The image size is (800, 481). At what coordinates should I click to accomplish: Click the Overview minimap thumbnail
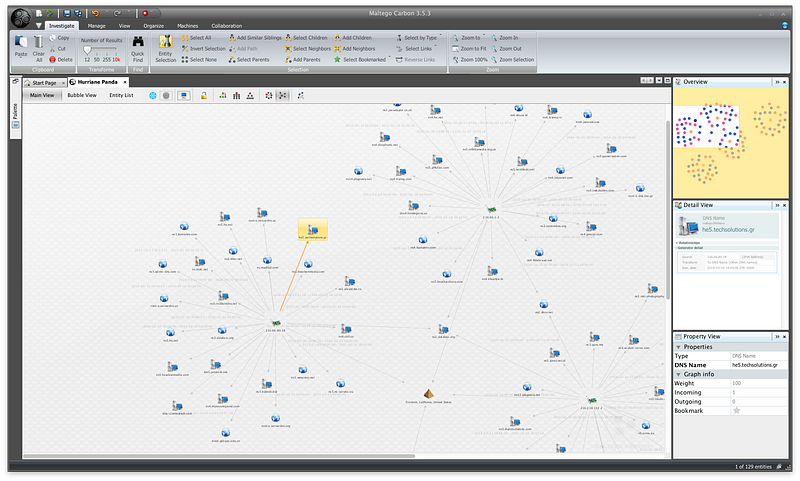pos(730,143)
